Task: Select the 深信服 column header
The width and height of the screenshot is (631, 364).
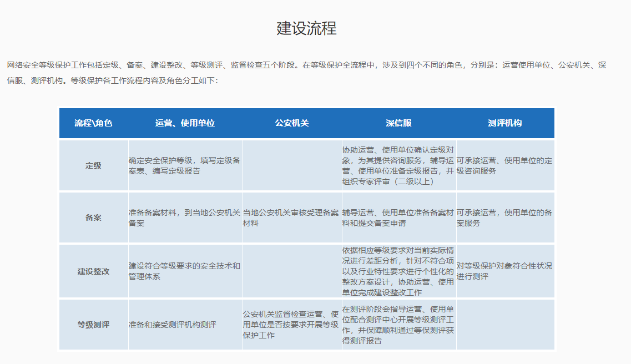Action: tap(398, 123)
